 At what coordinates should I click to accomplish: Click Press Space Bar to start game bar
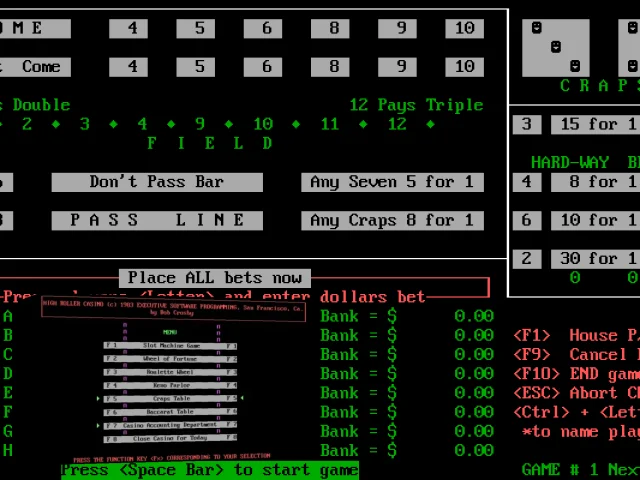pyautogui.click(x=210, y=470)
